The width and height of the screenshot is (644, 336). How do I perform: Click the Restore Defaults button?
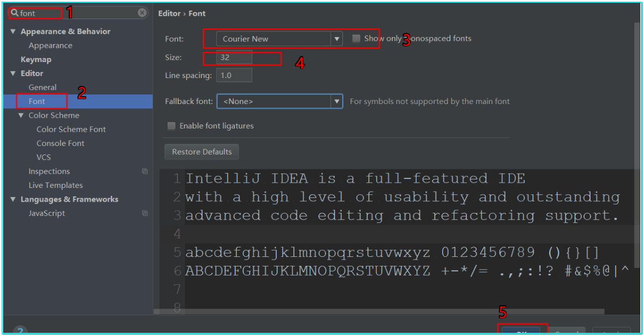coord(202,152)
